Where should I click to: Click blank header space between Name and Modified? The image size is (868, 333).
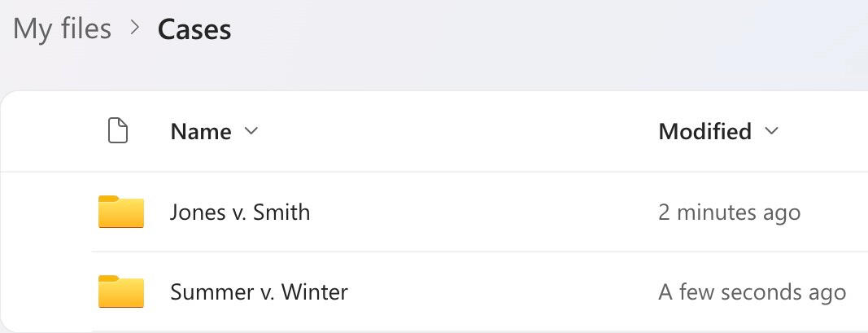(x=456, y=131)
